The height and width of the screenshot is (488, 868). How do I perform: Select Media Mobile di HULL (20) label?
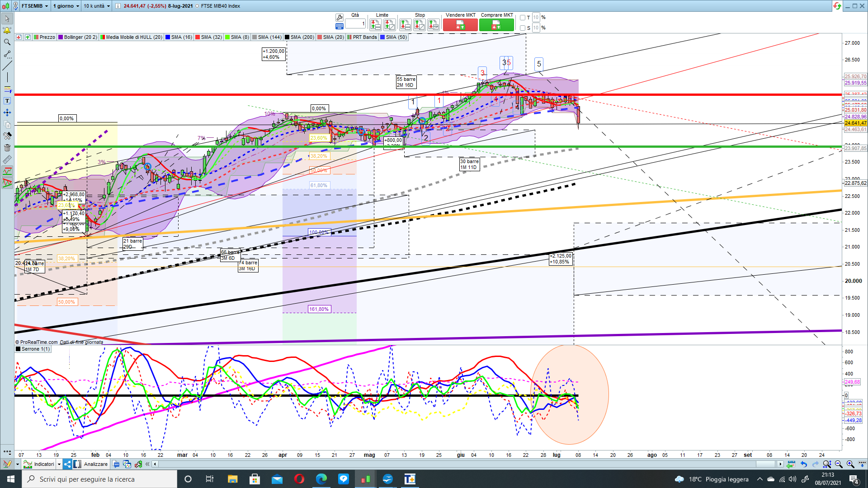click(132, 37)
